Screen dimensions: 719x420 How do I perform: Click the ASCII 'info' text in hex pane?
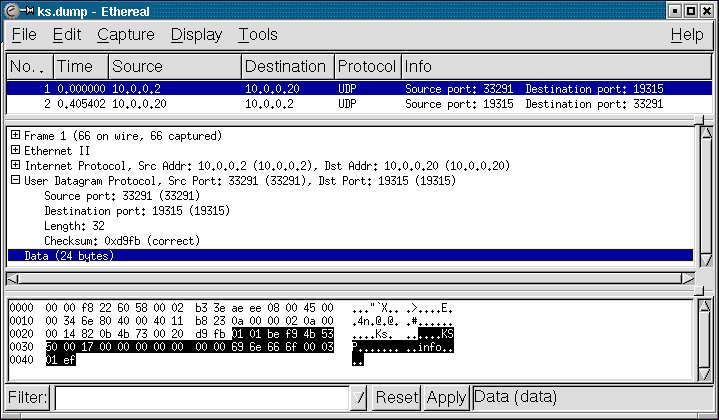click(x=430, y=347)
